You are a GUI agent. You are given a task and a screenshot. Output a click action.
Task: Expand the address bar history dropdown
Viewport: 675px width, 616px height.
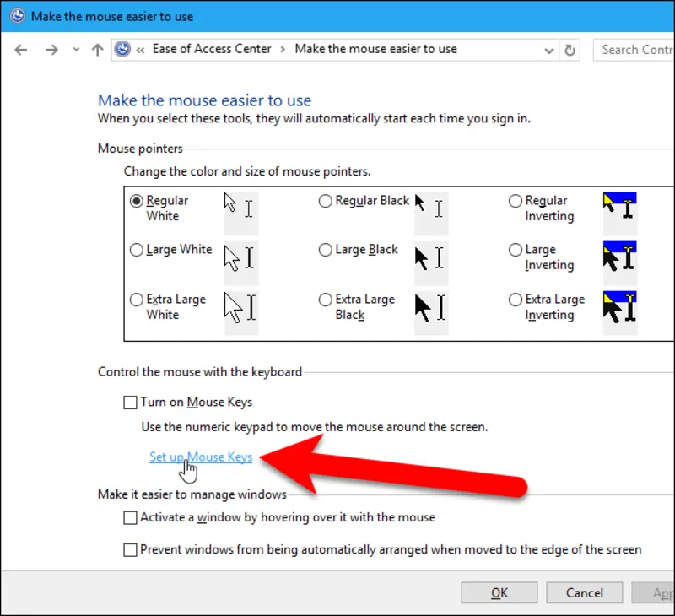coord(549,51)
